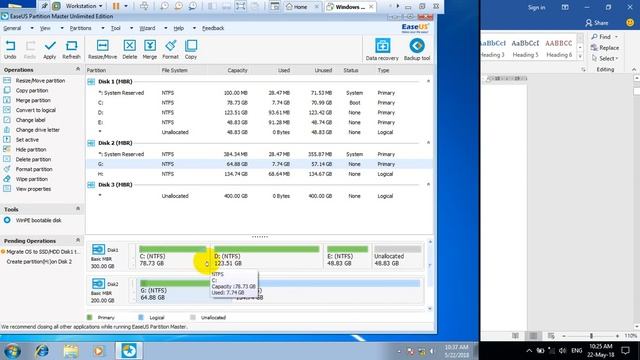Apply pending operations with Apply icon
This screenshot has width=640, height=360.
tap(50, 50)
